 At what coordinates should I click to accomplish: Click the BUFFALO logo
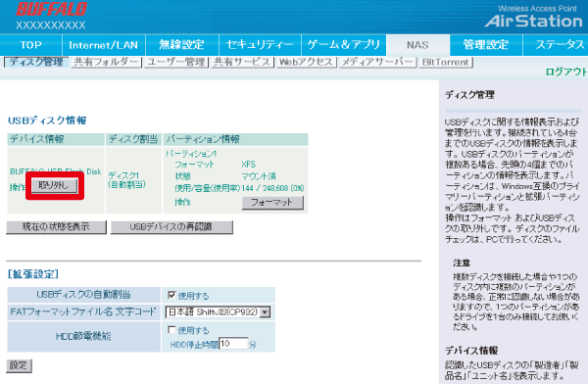click(x=51, y=10)
